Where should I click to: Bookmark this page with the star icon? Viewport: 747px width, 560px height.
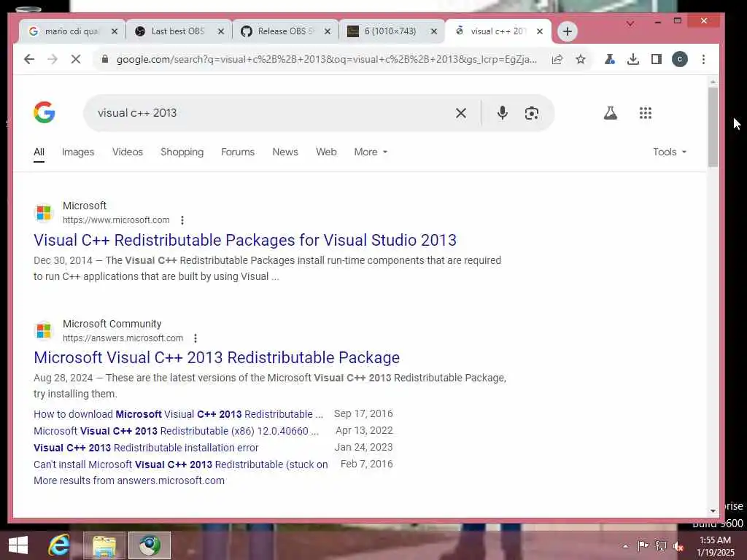580,59
